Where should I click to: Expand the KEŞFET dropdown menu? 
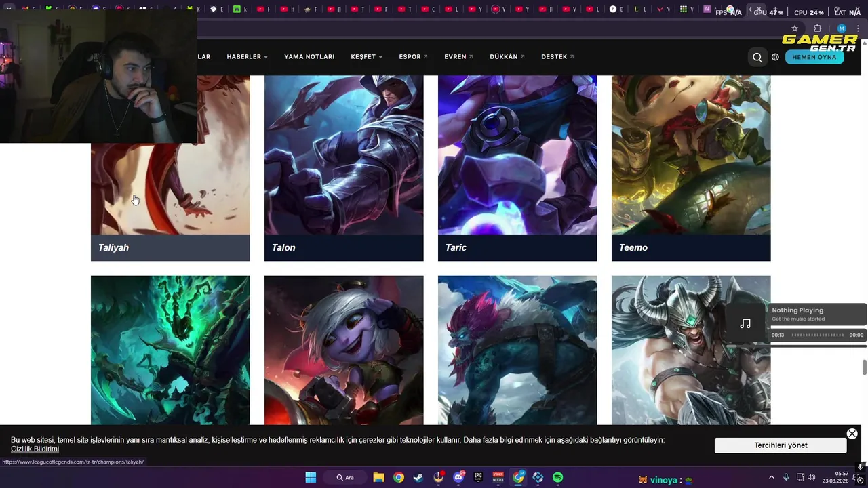tap(367, 57)
